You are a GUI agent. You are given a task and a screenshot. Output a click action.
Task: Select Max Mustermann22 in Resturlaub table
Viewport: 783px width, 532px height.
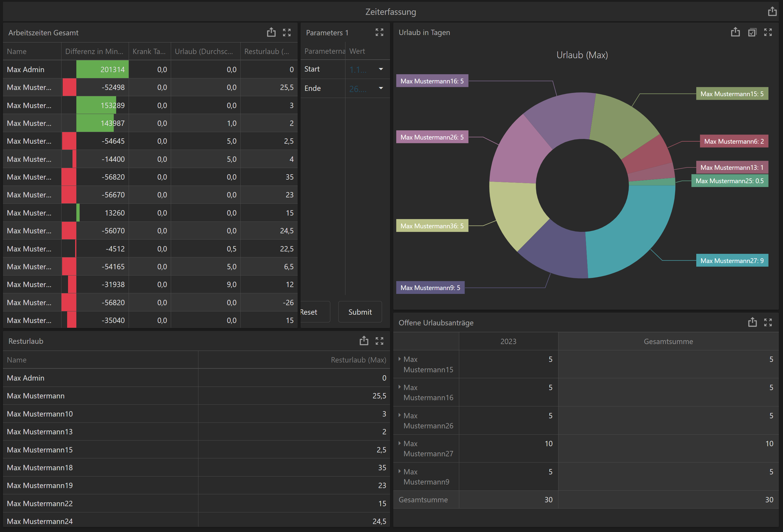click(196, 503)
